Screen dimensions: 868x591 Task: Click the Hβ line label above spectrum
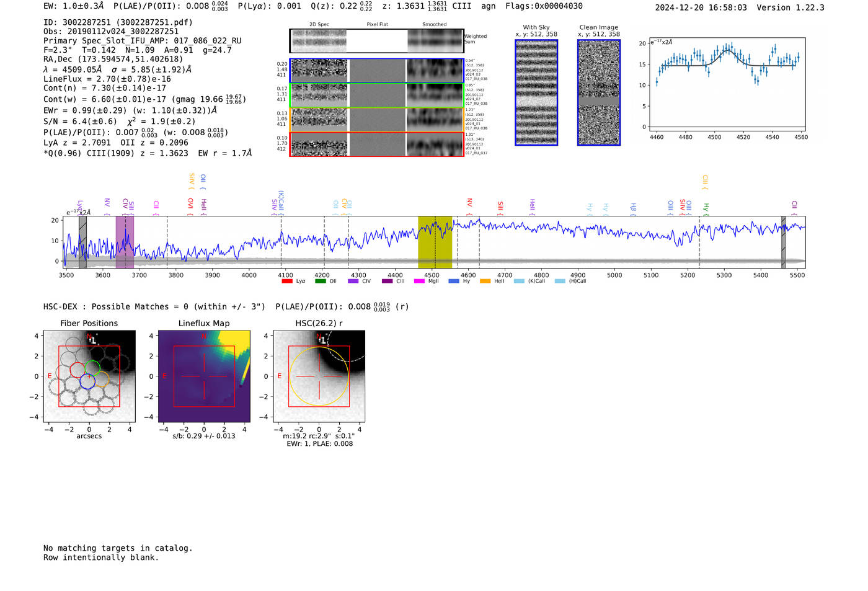point(633,208)
